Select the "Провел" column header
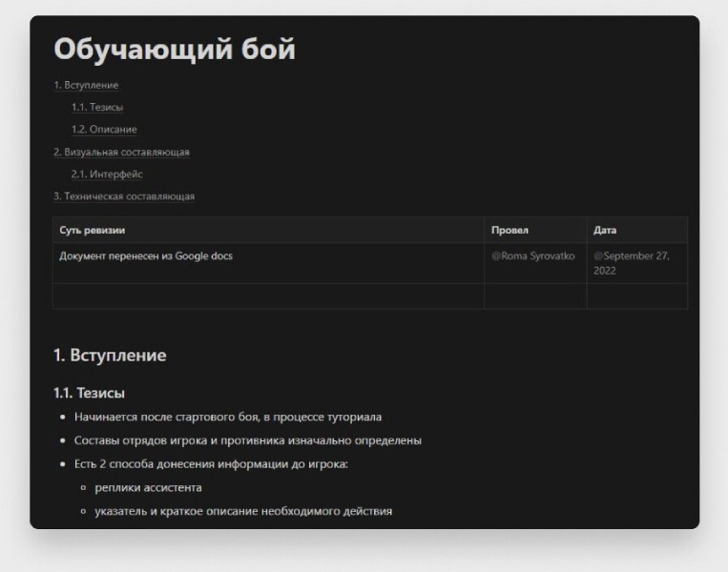This screenshot has width=728, height=572. click(x=510, y=230)
